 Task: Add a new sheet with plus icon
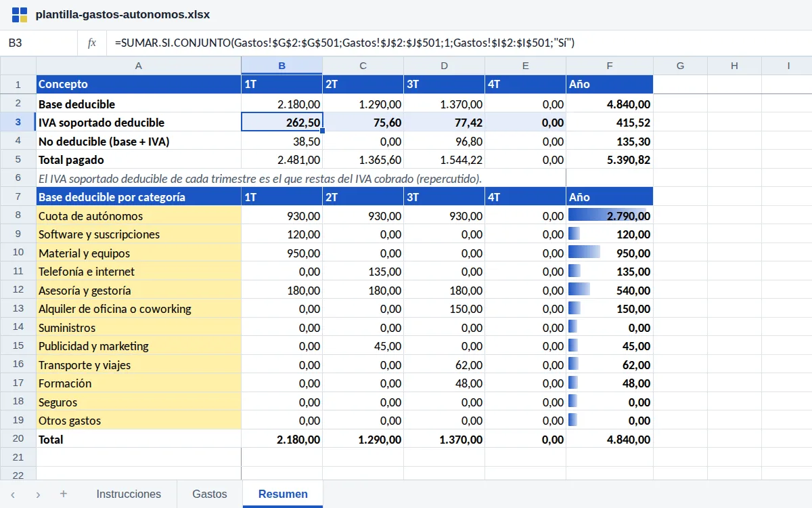tap(64, 494)
